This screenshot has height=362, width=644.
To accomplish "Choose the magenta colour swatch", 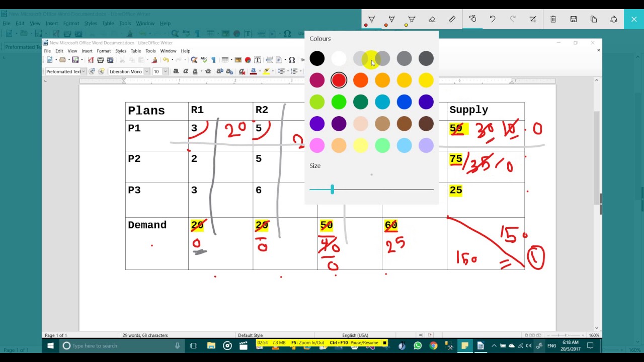I will [317, 80].
